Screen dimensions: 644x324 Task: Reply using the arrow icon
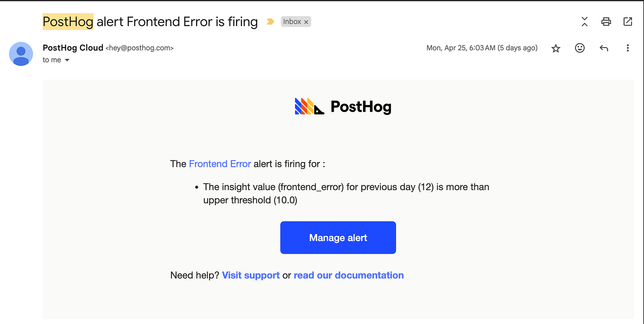(604, 48)
